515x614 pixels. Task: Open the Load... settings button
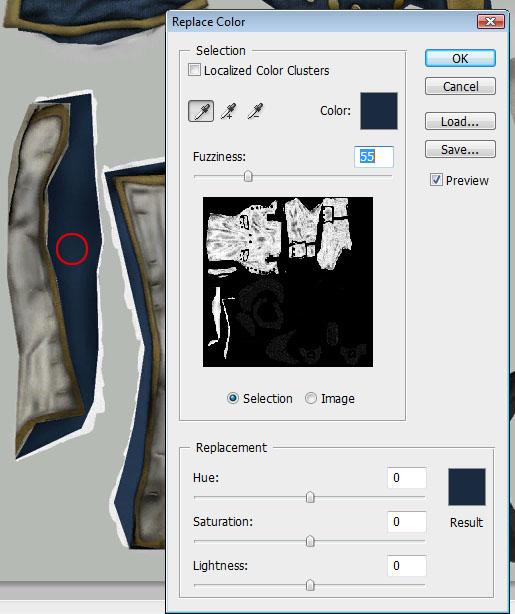click(460, 121)
